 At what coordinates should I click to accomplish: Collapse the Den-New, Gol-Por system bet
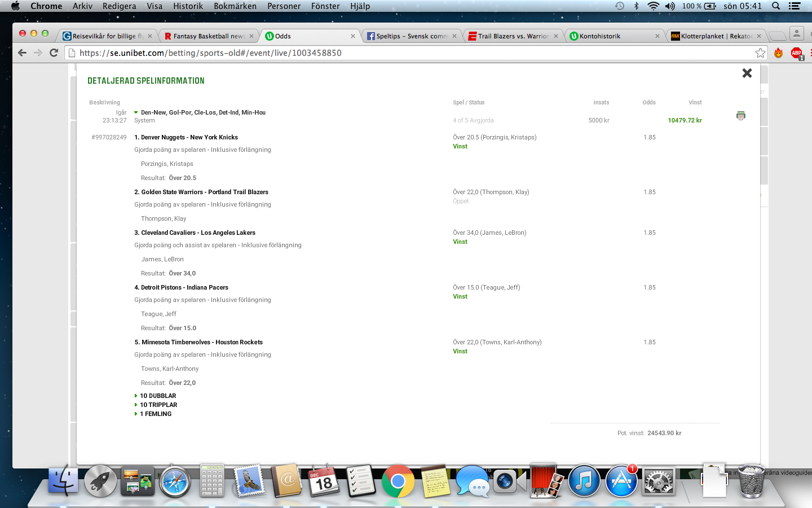136,112
